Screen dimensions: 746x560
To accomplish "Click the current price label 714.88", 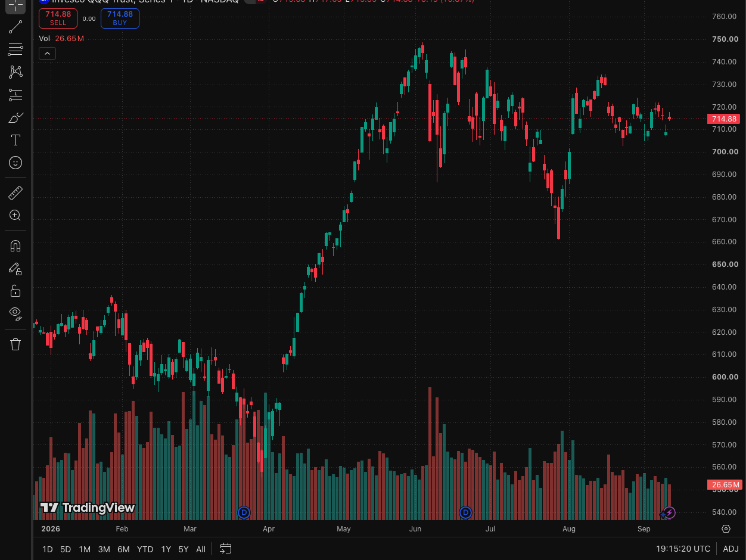I will tap(725, 119).
